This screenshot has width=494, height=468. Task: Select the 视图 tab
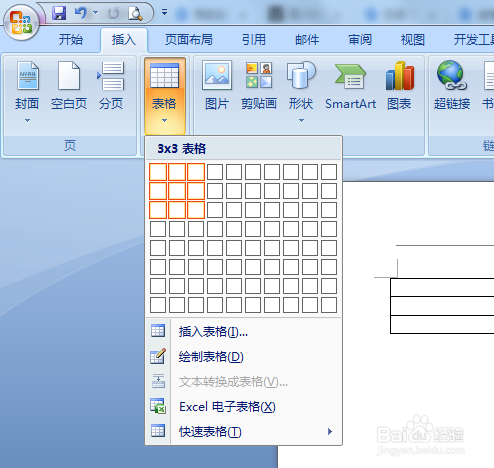click(x=413, y=40)
